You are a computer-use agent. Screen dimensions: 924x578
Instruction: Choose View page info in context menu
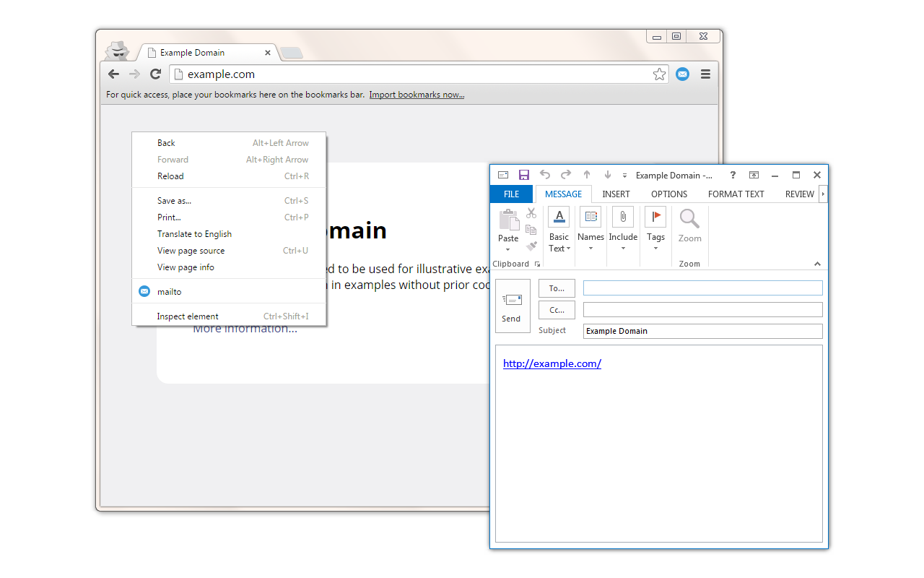229,267
